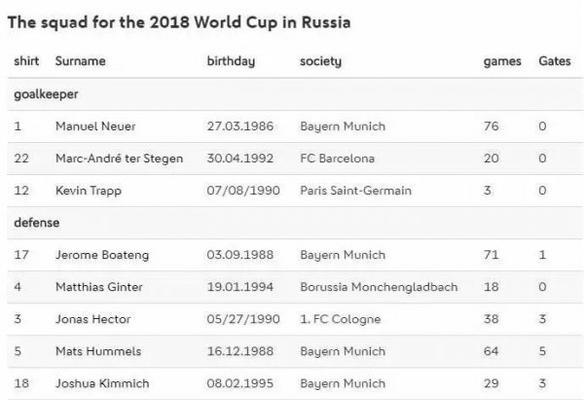584x400 pixels.
Task: Click the society column header
Action: point(321,61)
